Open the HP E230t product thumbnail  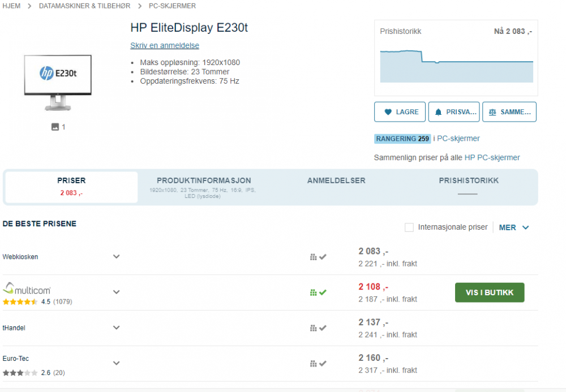point(58,82)
